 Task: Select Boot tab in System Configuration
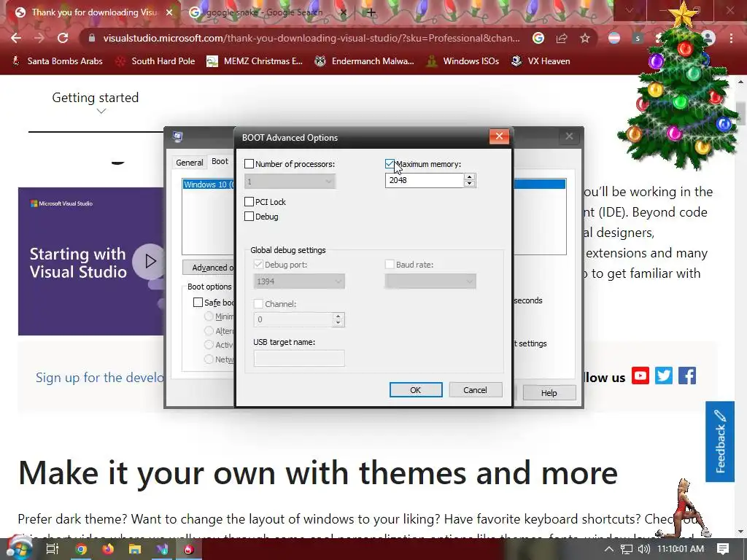tap(220, 161)
